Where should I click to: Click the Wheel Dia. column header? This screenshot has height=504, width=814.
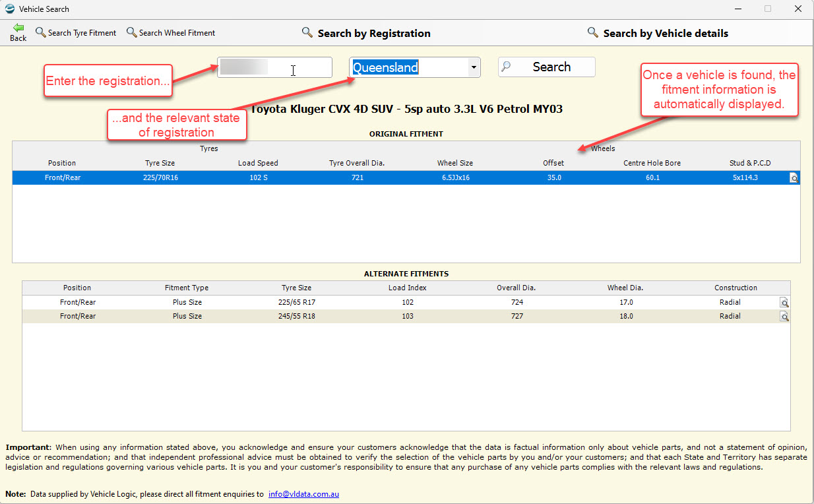click(x=625, y=288)
